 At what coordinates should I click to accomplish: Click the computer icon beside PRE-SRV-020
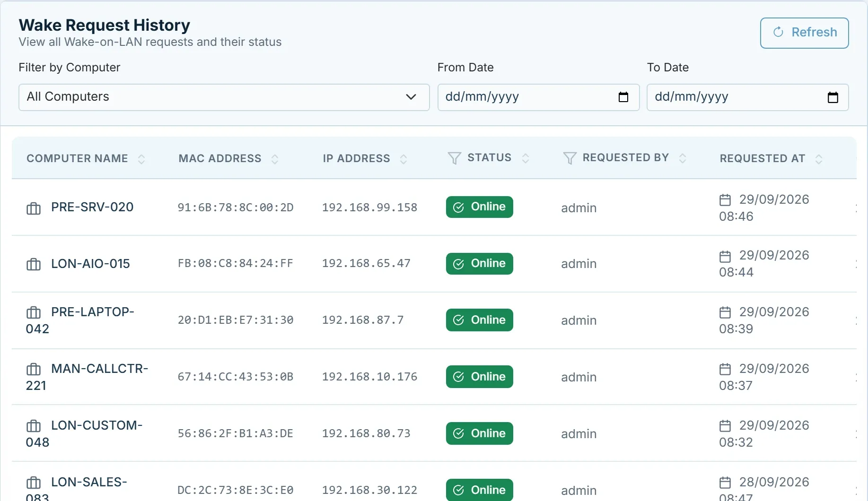(x=34, y=208)
